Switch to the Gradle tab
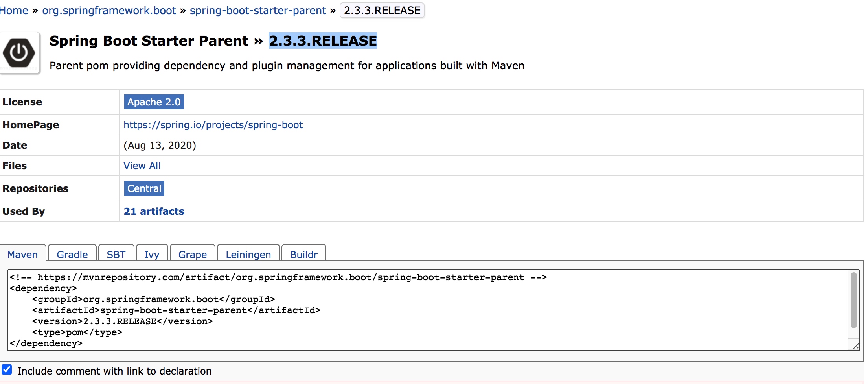Screen dimensions: 868x384 72,255
